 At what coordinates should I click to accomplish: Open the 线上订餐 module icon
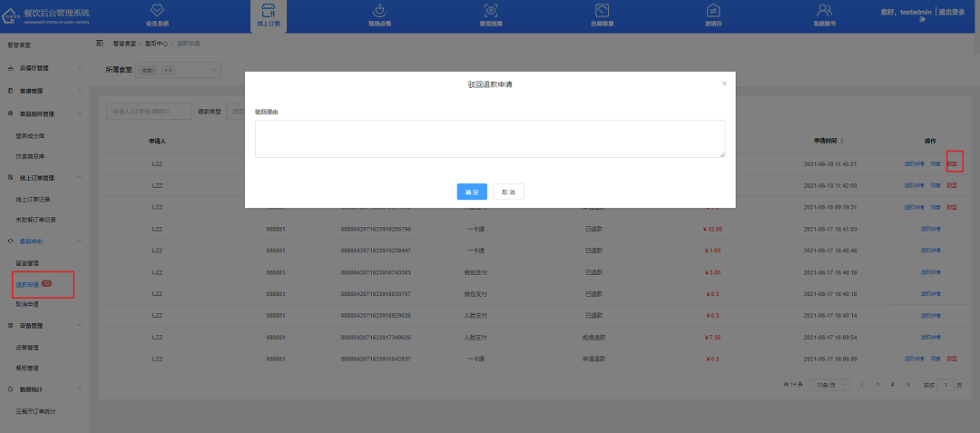pos(267,10)
